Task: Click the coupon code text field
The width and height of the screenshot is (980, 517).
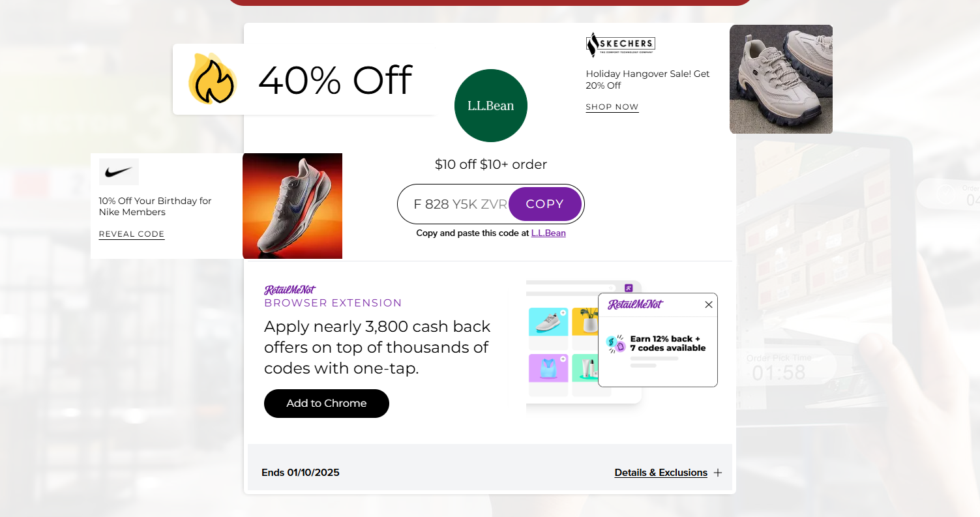Action: click(x=456, y=204)
